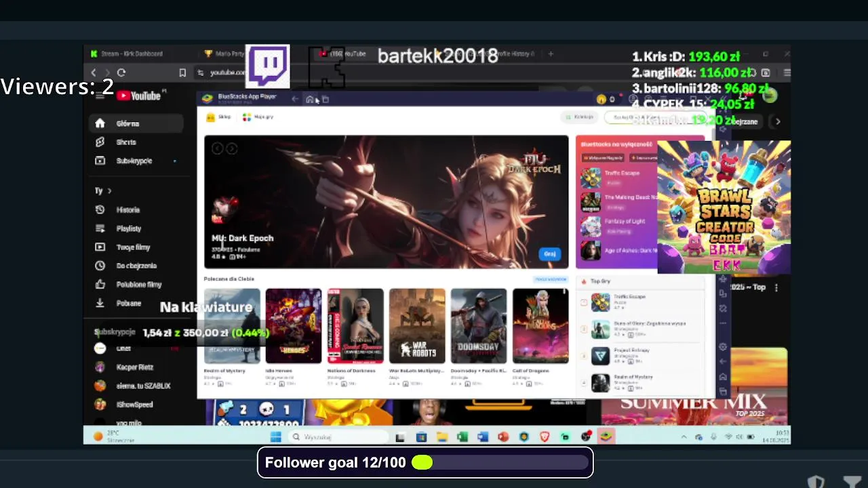Open BlueStacks multi-window icon beside home
This screenshot has width=868, height=488.
(x=325, y=100)
